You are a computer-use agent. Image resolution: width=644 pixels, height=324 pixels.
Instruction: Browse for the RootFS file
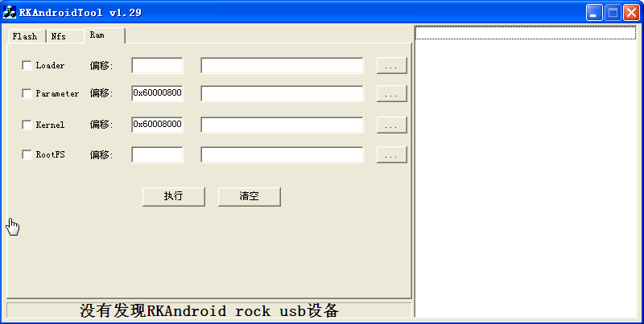pyautogui.click(x=391, y=154)
